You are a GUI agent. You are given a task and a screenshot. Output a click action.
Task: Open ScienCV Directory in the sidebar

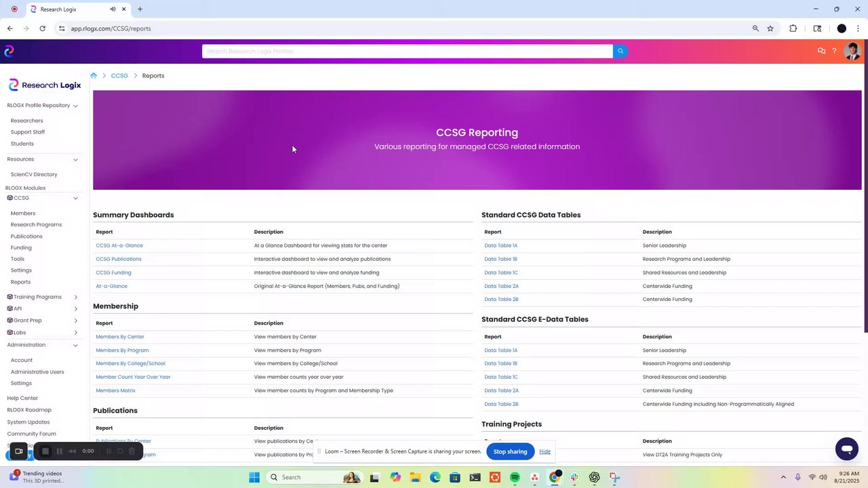(34, 174)
